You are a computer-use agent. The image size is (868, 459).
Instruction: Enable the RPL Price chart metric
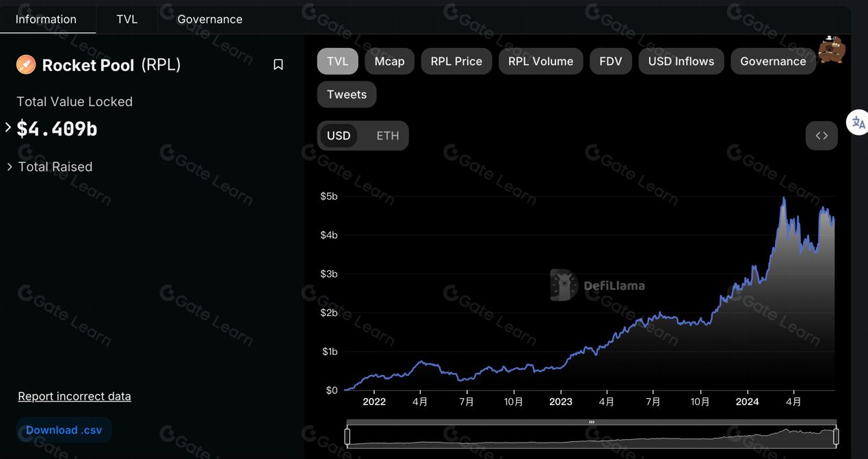[x=456, y=61]
